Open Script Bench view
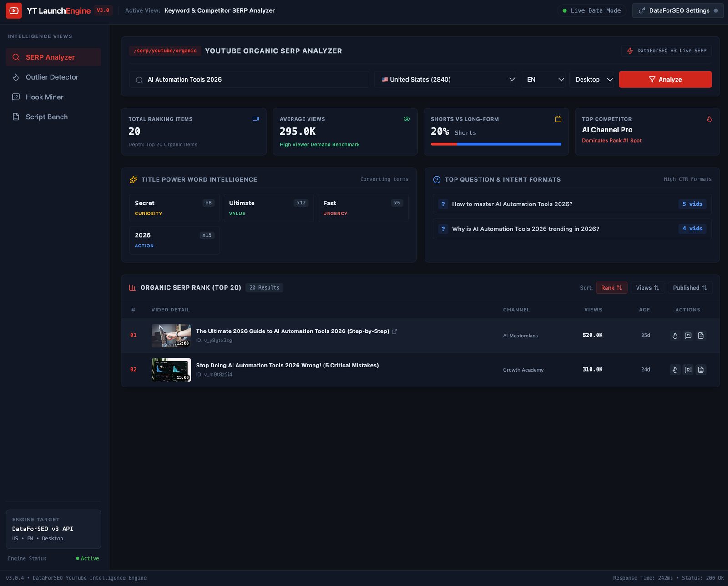The image size is (728, 586). click(x=54, y=117)
